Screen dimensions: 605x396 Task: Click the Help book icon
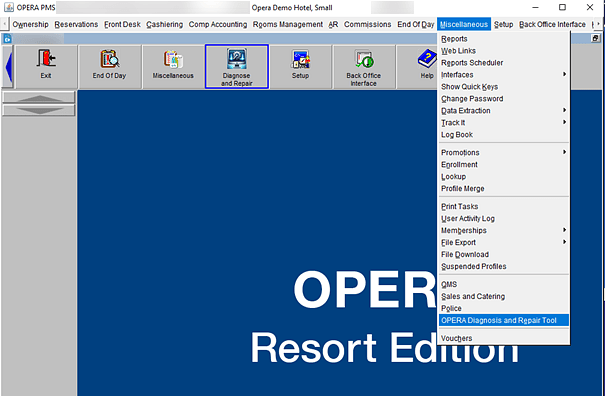pos(427,60)
